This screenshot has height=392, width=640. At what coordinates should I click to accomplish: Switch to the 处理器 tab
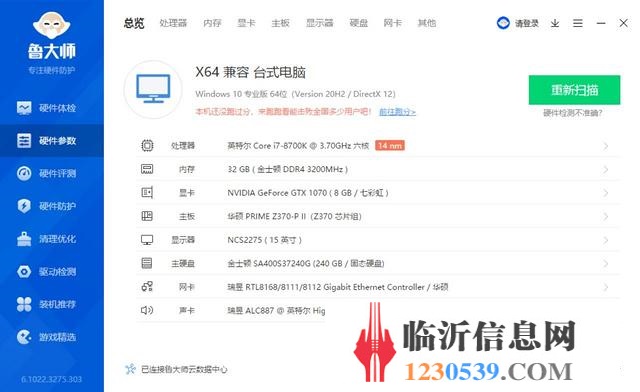coord(173,23)
